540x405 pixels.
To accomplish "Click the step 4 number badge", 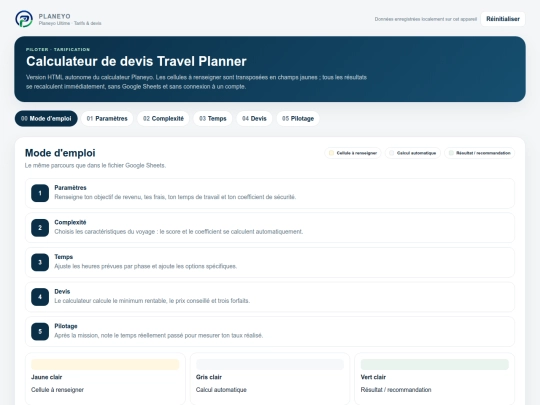I will pyautogui.click(x=40, y=297).
